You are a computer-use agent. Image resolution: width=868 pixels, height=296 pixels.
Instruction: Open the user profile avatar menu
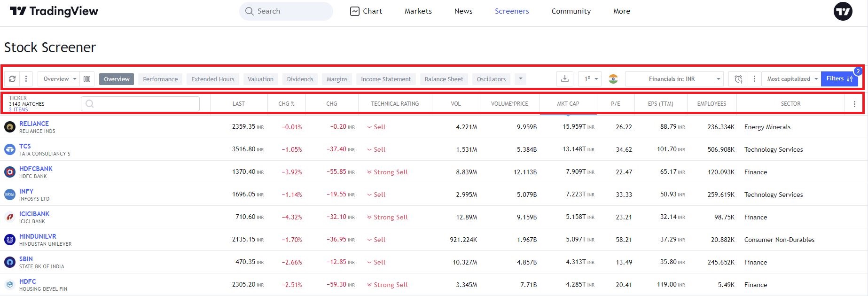[843, 11]
